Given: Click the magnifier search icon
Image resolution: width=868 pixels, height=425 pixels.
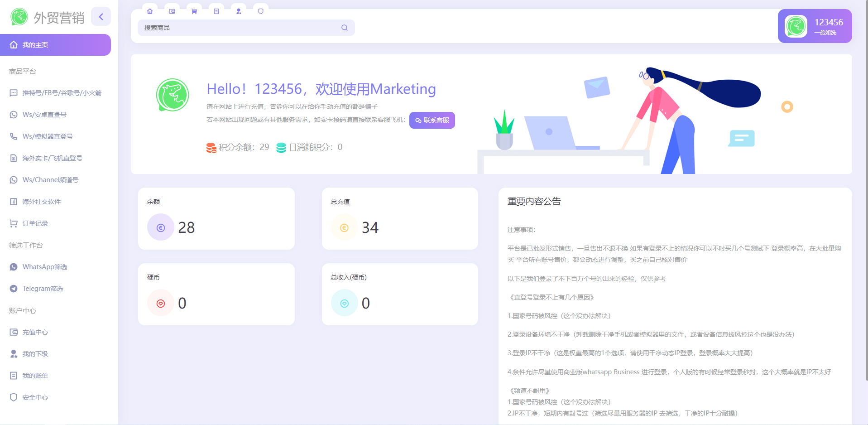Looking at the screenshot, I should pyautogui.click(x=345, y=28).
